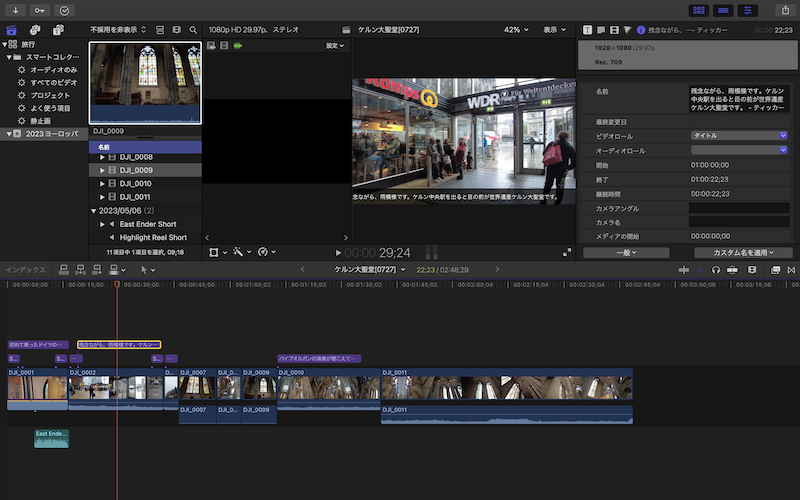
Task: Open the Share button
Action: [x=785, y=10]
